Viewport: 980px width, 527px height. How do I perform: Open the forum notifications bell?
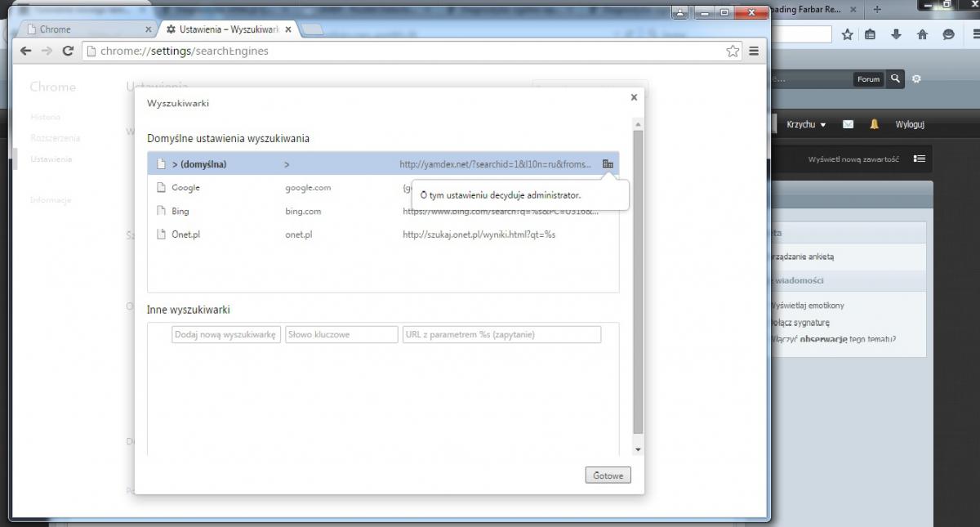pyautogui.click(x=874, y=124)
